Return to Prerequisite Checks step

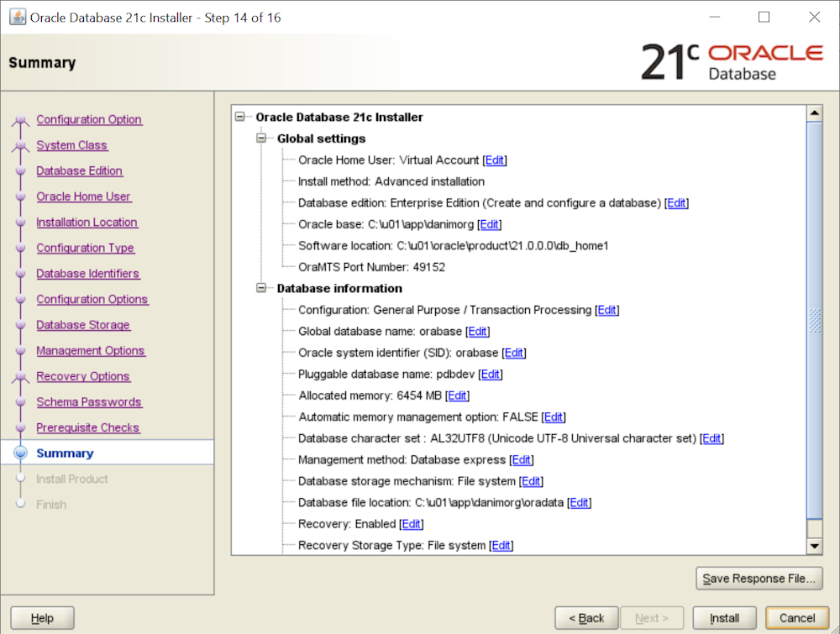(x=87, y=427)
